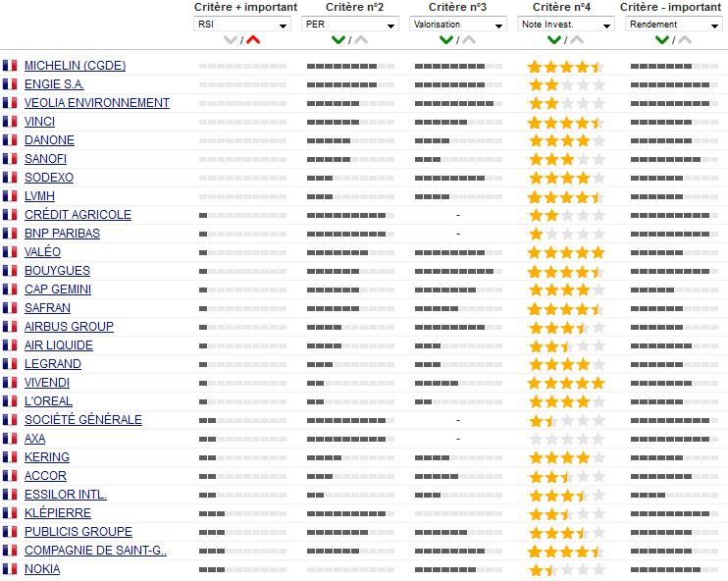Click the French flag beside LVMH
This screenshot has width=728, height=581.
pyautogui.click(x=10, y=195)
